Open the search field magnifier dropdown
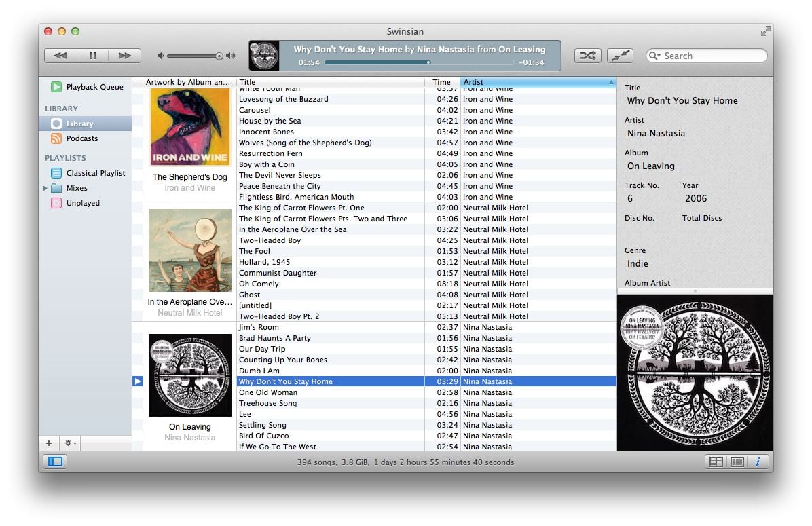 pyautogui.click(x=654, y=56)
